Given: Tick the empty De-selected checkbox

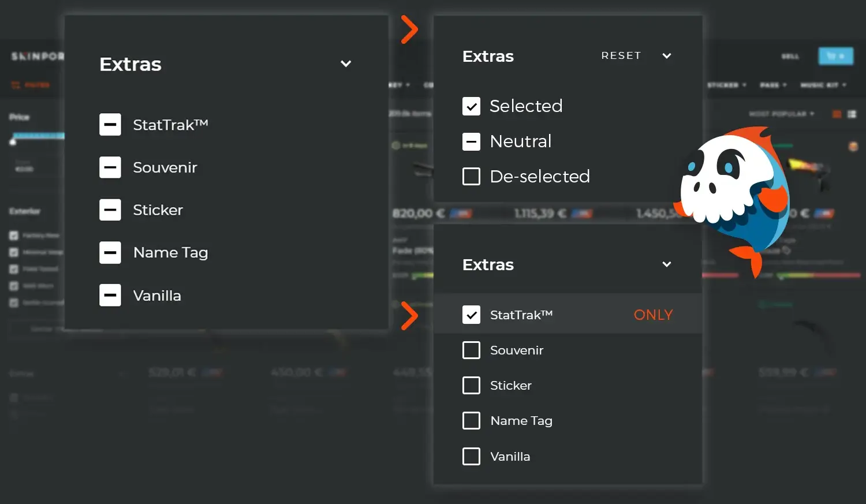Looking at the screenshot, I should click(x=471, y=176).
